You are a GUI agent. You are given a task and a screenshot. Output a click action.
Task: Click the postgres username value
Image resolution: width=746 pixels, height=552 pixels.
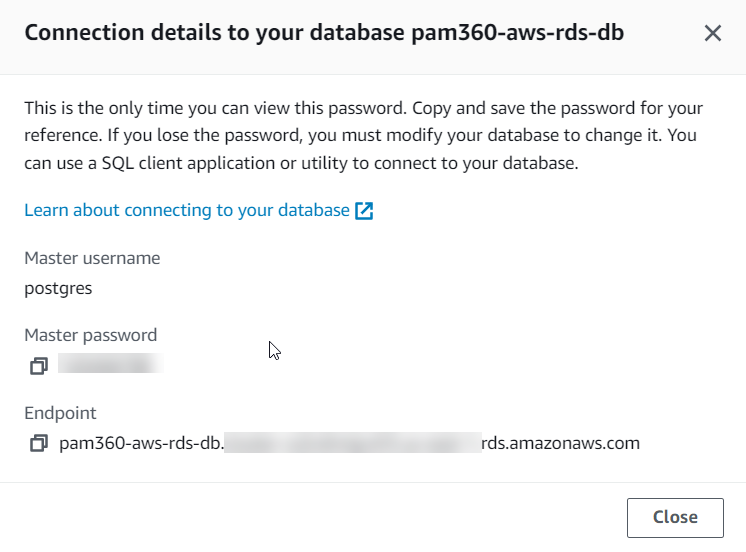(58, 289)
